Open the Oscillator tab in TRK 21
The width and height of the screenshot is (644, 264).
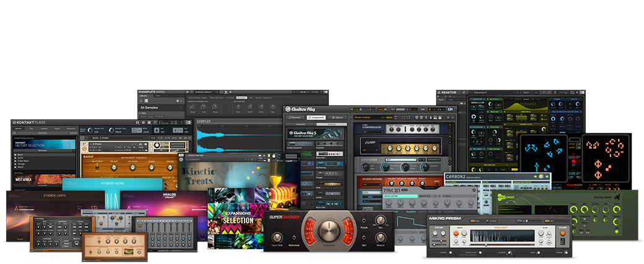[x=401, y=196]
